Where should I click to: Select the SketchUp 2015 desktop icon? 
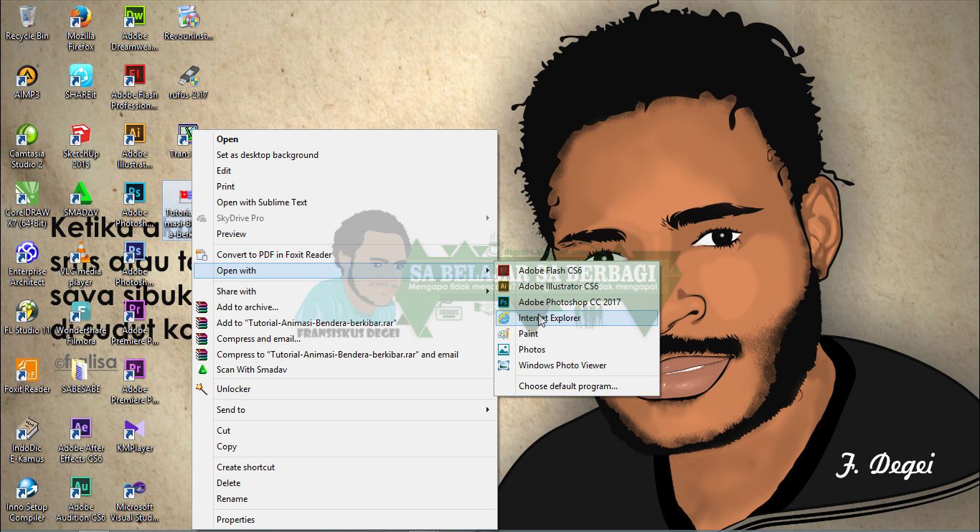coord(81,146)
